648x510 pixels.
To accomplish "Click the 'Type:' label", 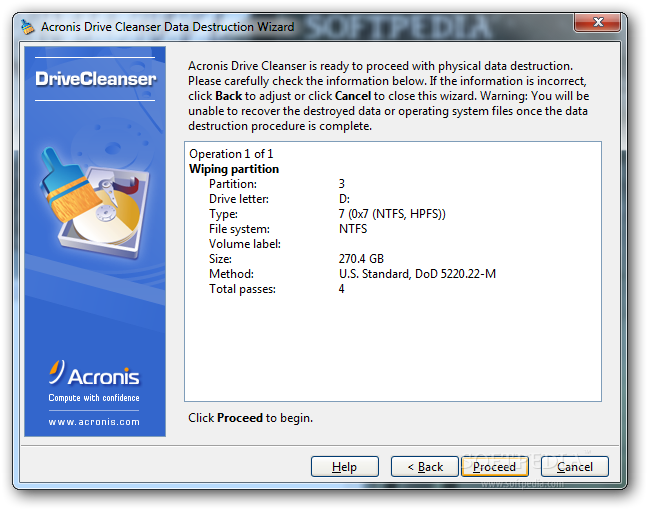I will [223, 214].
